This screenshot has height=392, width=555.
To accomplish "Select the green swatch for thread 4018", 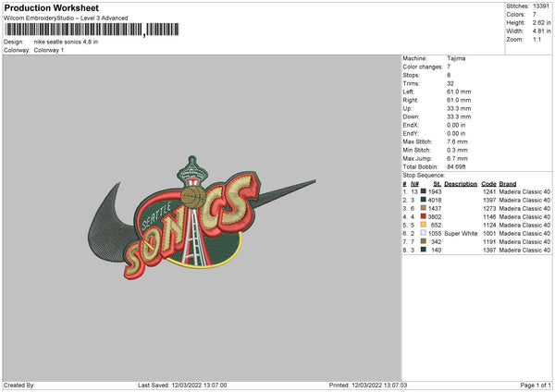I will coord(423,200).
